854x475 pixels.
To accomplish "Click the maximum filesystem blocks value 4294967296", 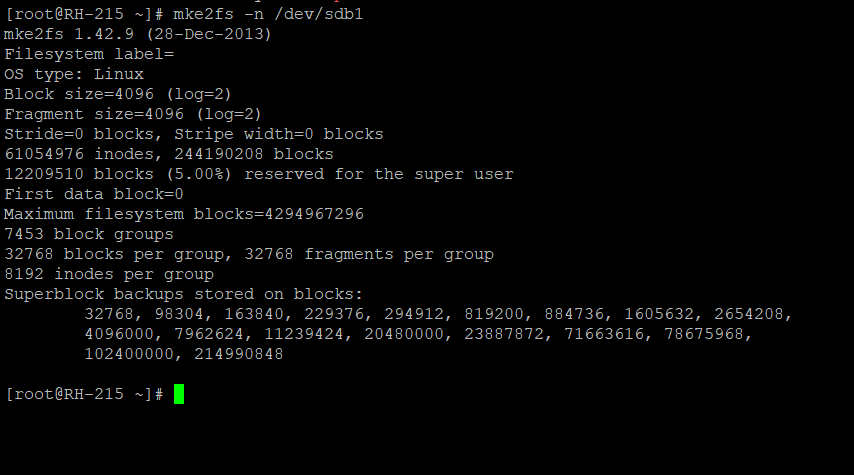I will (x=314, y=214).
